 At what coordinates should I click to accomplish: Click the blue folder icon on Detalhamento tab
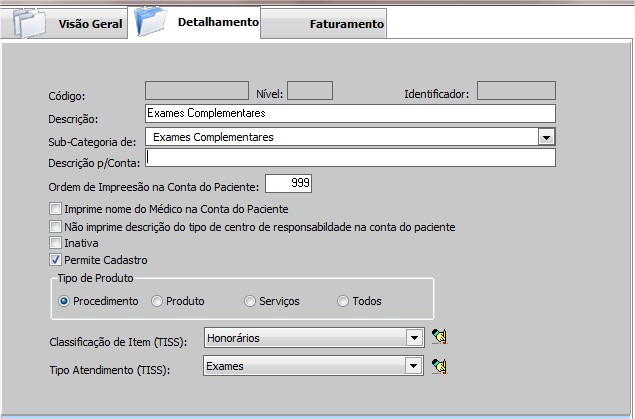[151, 22]
